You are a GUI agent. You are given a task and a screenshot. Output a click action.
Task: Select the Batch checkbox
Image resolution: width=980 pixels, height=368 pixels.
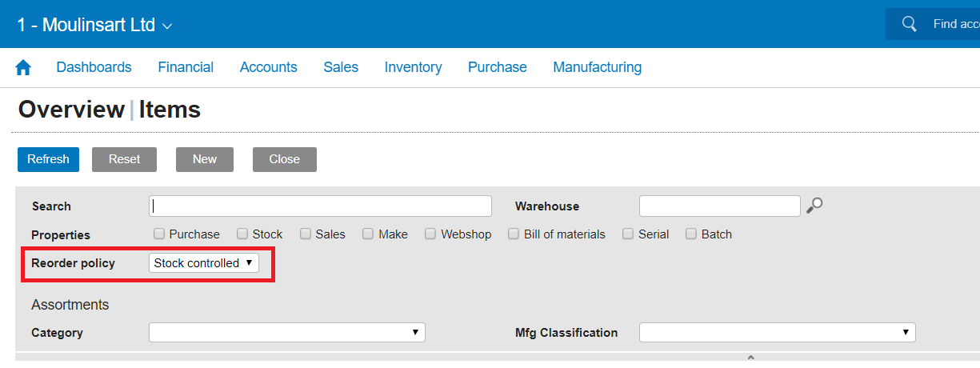[691, 234]
